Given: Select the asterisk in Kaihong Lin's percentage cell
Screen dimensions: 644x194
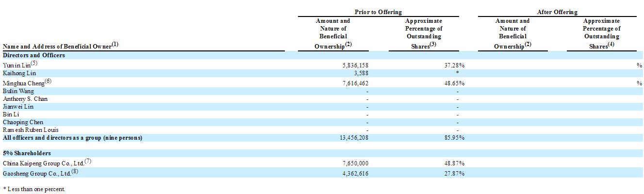Looking at the screenshot, I should (x=457, y=73).
